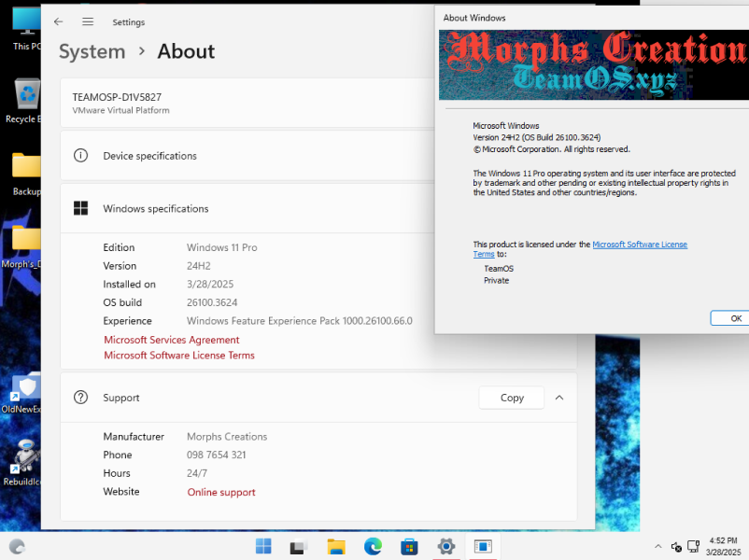The width and height of the screenshot is (749, 560).
Task: Click the About Windows dialog title bar
Action: 592,18
